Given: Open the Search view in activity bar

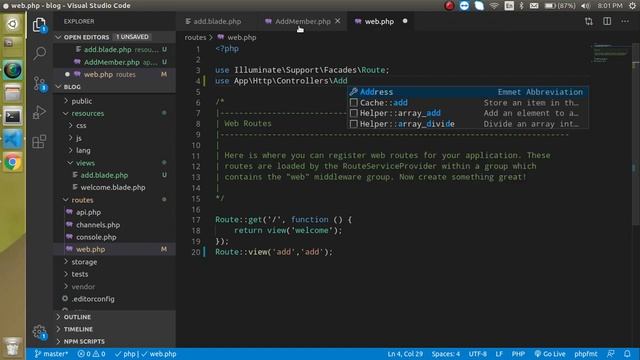Looking at the screenshot, I should (40, 53).
